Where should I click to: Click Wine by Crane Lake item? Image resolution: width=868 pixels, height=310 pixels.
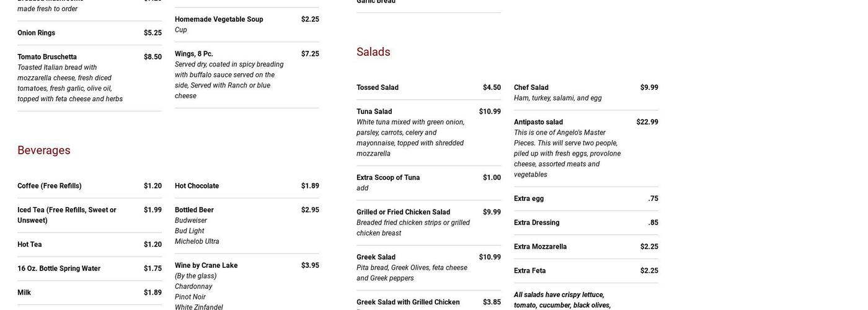pyautogui.click(x=206, y=265)
